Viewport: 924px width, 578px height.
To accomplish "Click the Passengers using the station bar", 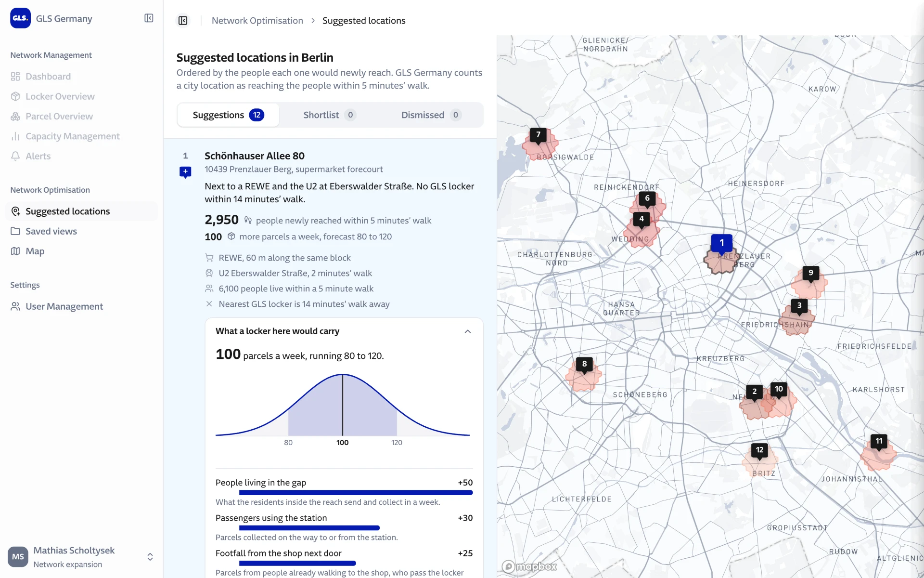I will click(x=309, y=528).
